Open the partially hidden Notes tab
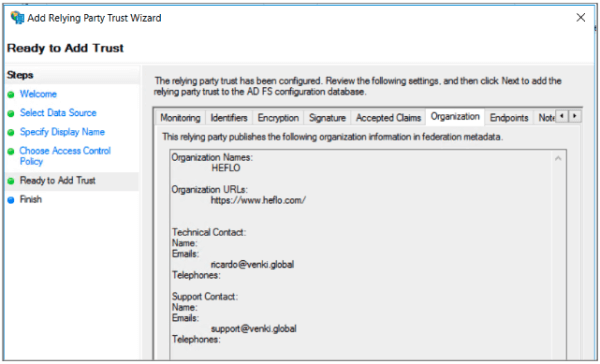 click(546, 118)
